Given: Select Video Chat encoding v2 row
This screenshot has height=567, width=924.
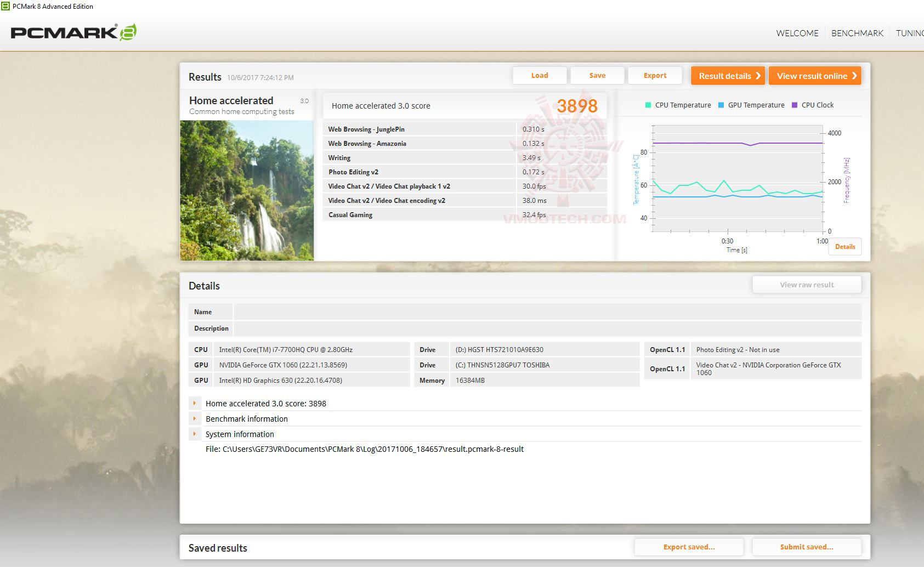Looking at the screenshot, I should tap(465, 200).
